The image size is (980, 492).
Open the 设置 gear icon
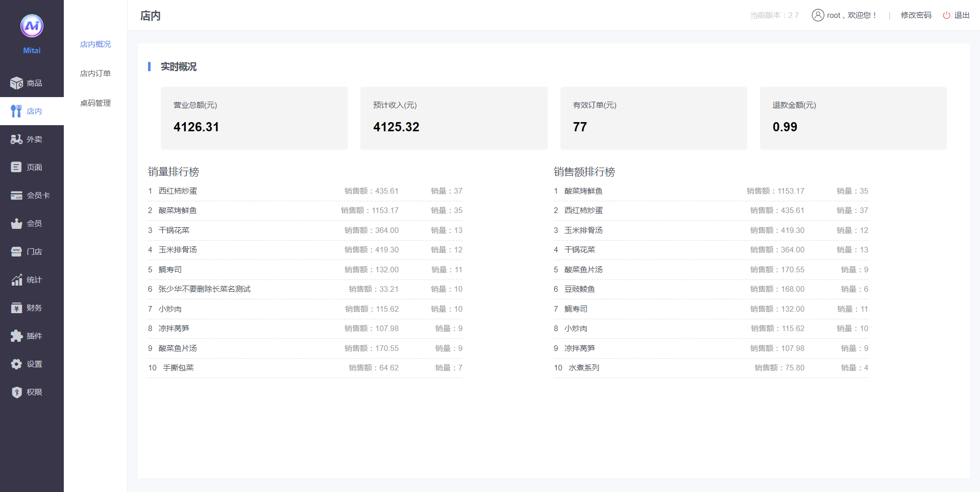[x=16, y=364]
